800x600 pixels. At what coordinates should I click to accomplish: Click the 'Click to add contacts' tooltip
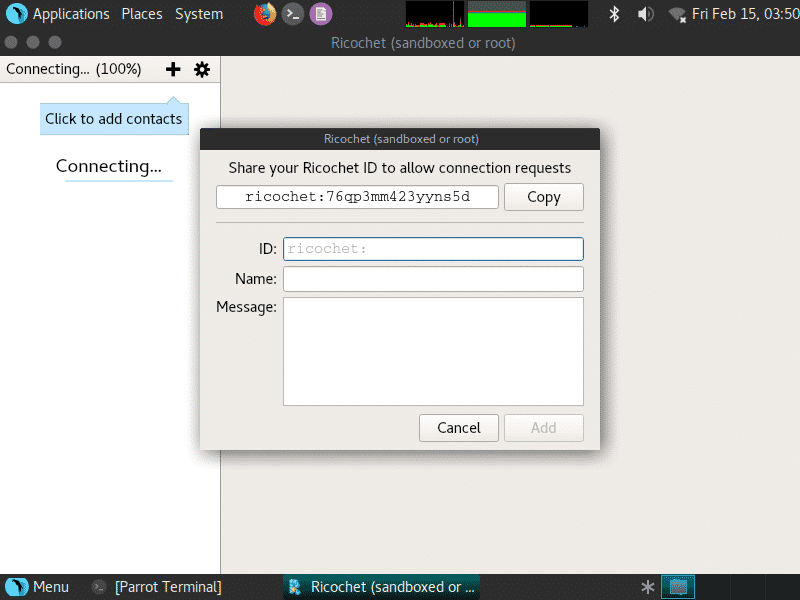pos(114,118)
